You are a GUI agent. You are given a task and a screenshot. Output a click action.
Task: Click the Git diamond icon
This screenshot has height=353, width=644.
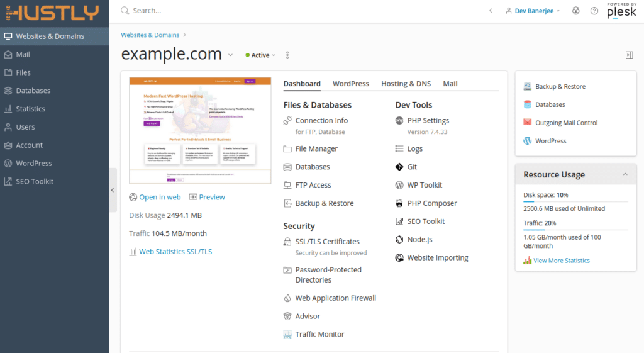[x=399, y=167]
